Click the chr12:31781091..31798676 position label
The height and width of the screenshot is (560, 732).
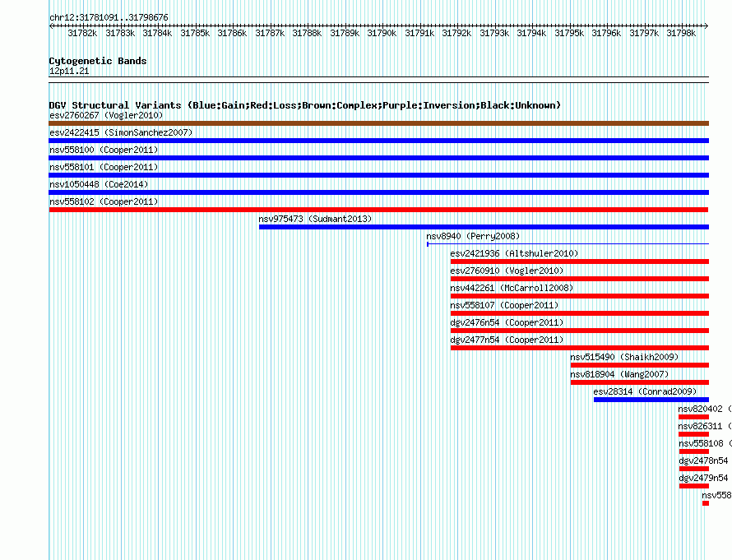109,17
